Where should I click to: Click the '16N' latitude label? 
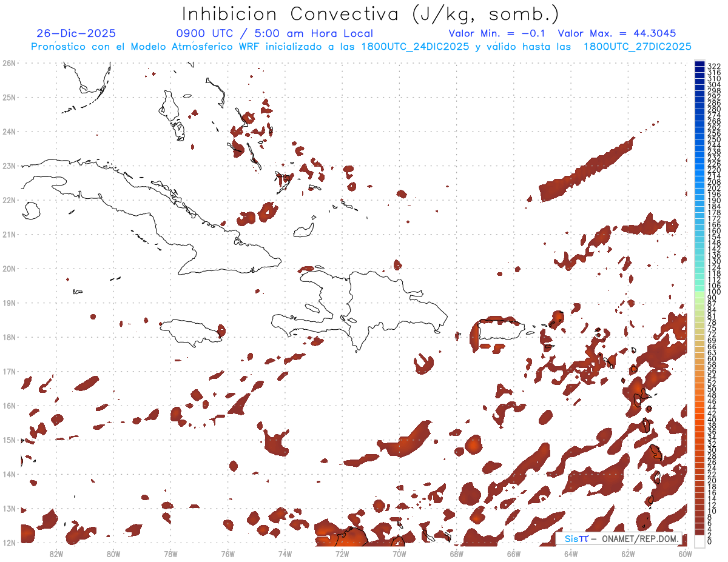click(9, 406)
